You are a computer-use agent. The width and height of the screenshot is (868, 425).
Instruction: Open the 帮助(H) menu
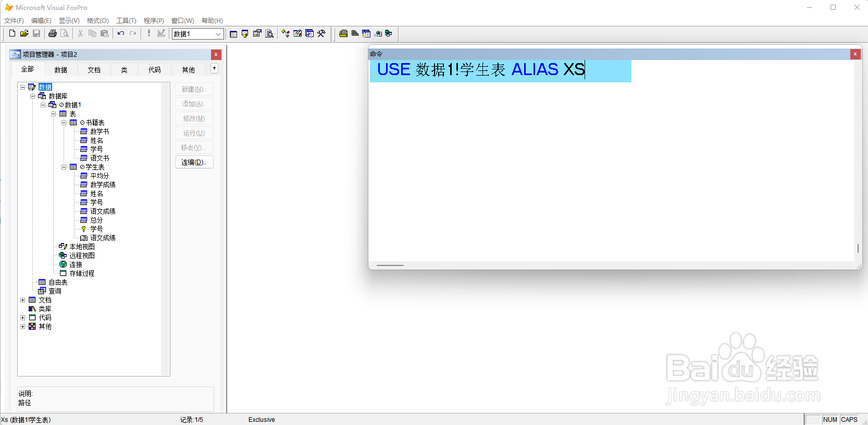(x=212, y=21)
